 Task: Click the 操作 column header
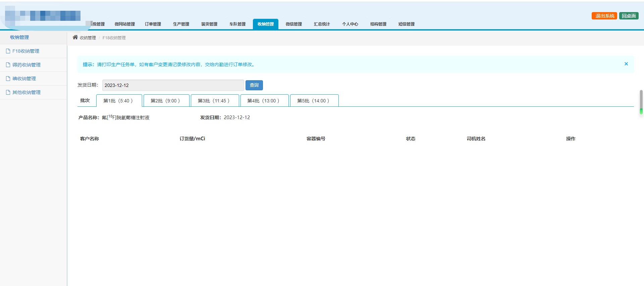click(x=571, y=139)
